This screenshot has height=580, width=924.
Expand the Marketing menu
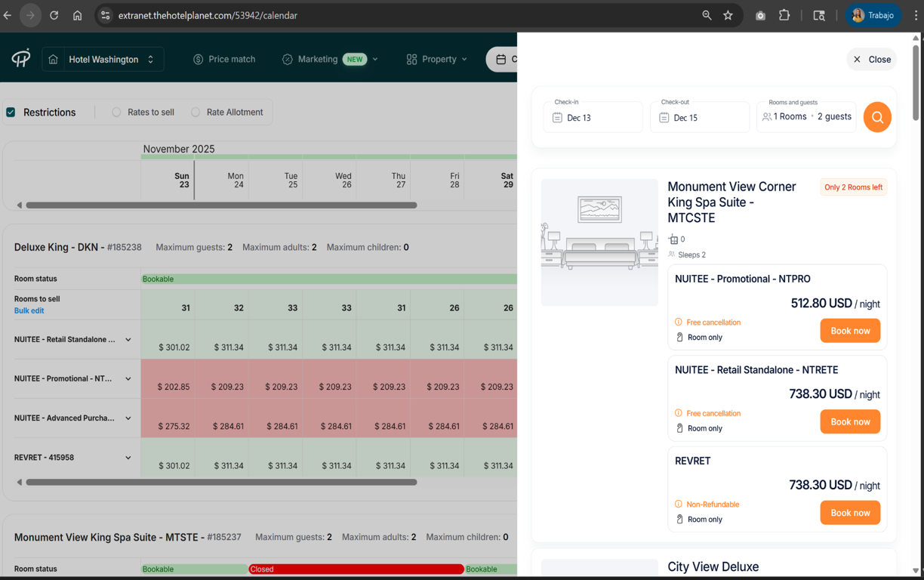point(330,60)
